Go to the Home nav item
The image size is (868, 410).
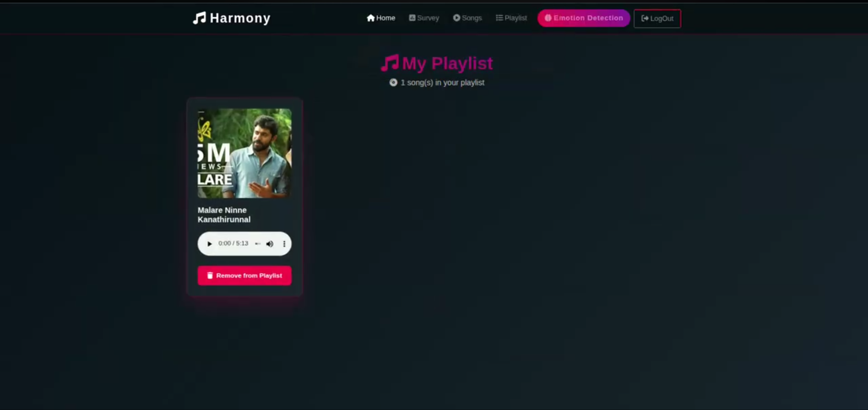tap(381, 18)
